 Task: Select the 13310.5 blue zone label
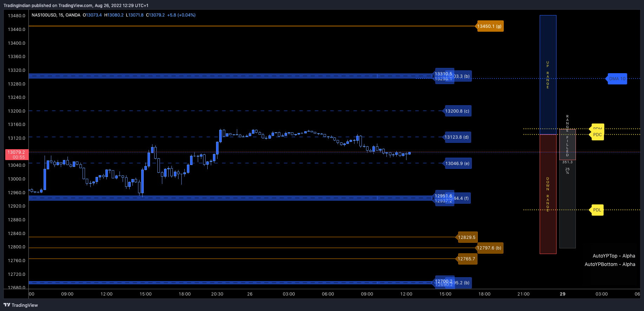443,74
